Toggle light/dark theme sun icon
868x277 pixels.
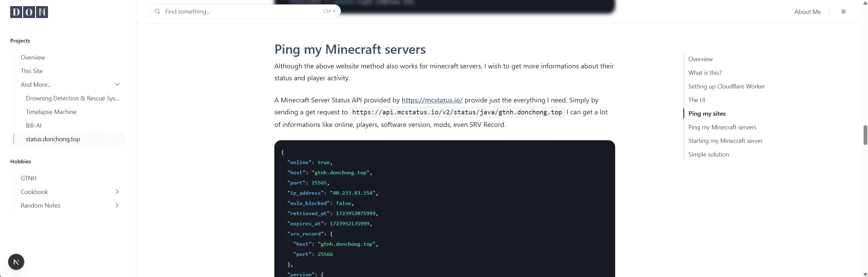[843, 12]
